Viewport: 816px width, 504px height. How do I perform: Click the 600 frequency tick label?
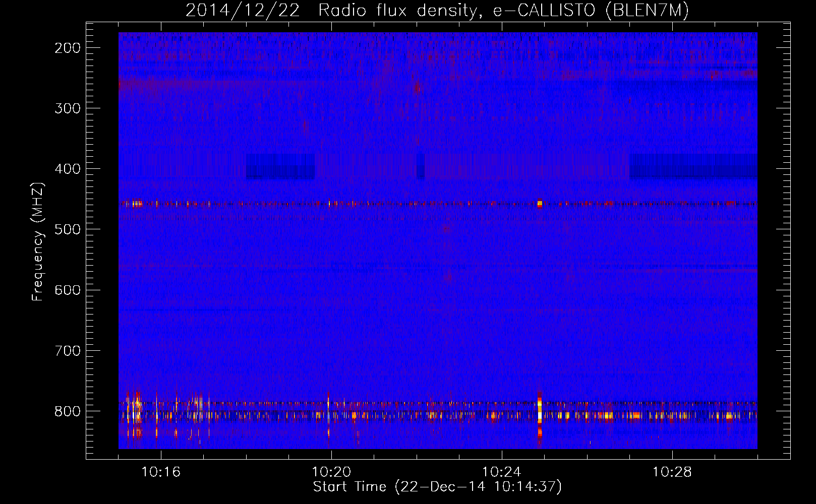67,290
